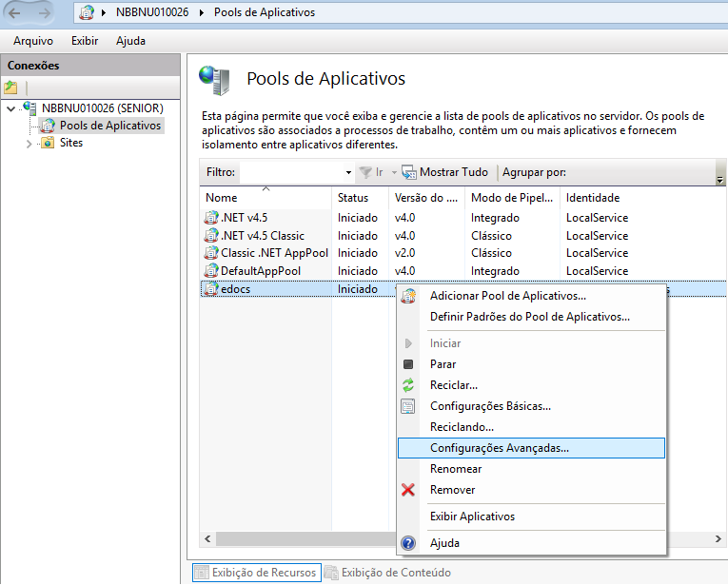Click the Sites folder icon
The height and width of the screenshot is (585, 728).
(x=48, y=143)
